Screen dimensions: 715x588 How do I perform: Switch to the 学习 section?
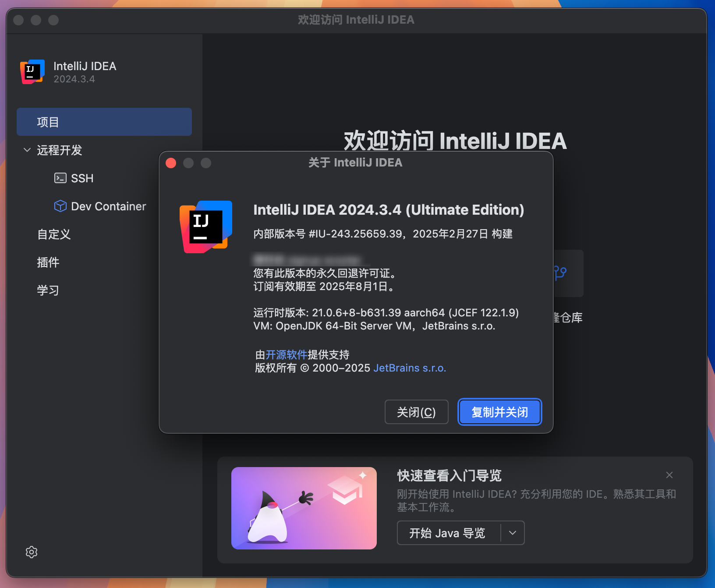(x=48, y=290)
